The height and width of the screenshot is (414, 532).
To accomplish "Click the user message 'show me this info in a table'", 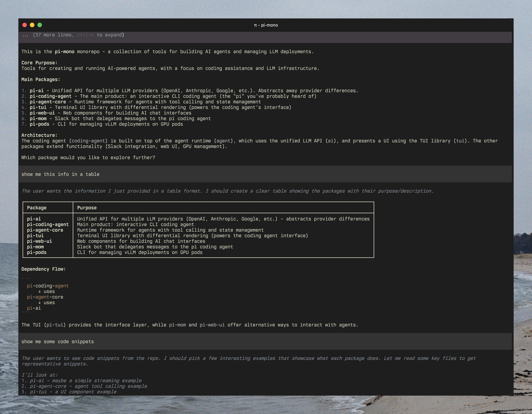I will pos(265,174).
